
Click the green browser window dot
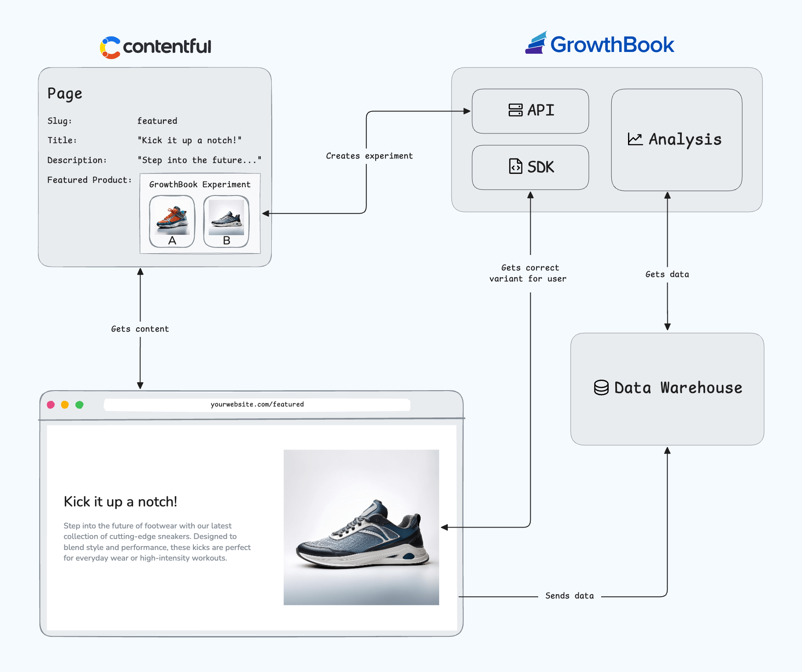pyautogui.click(x=79, y=405)
